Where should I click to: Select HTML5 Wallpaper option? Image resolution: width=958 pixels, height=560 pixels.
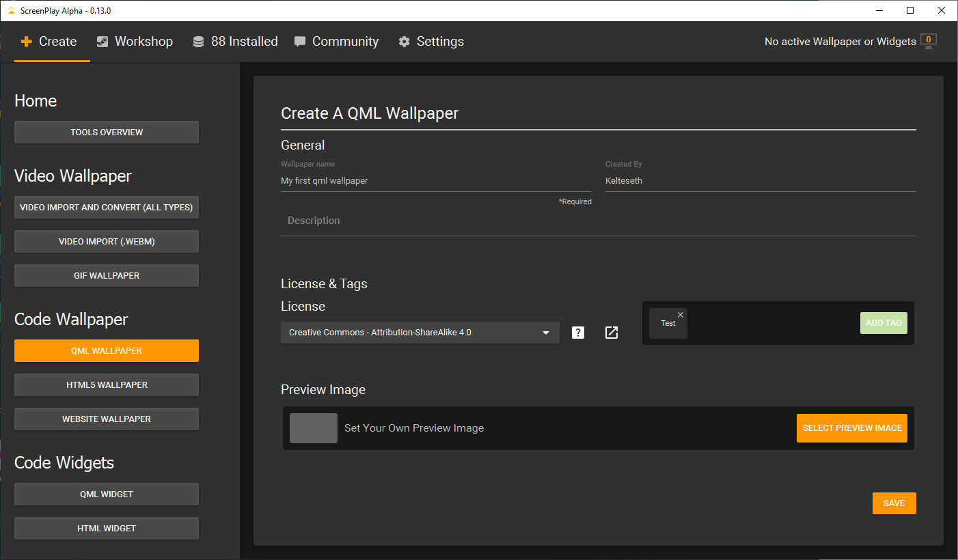pyautogui.click(x=107, y=385)
